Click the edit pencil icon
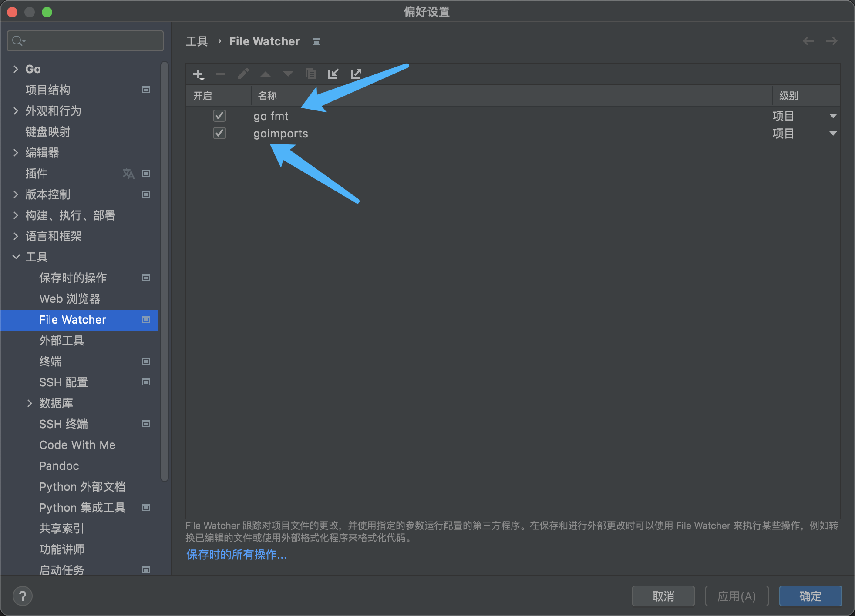 pyautogui.click(x=243, y=74)
